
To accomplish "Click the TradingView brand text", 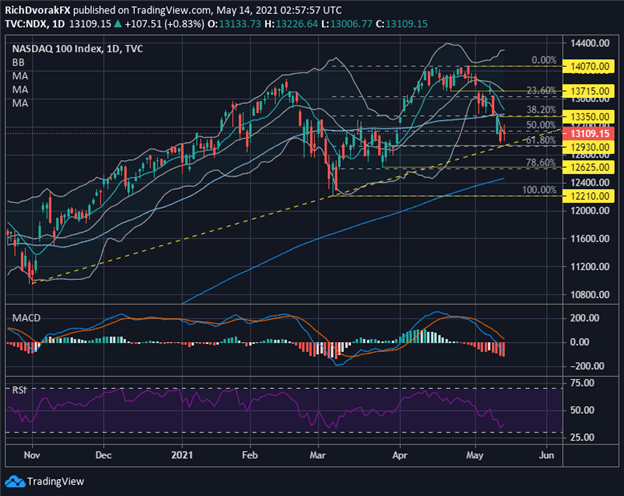I will click(56, 482).
